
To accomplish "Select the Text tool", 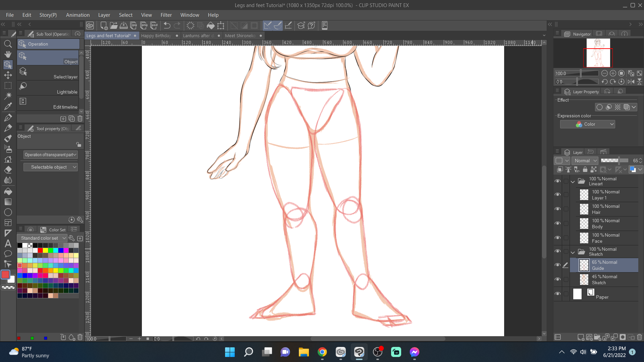I will click(8, 244).
